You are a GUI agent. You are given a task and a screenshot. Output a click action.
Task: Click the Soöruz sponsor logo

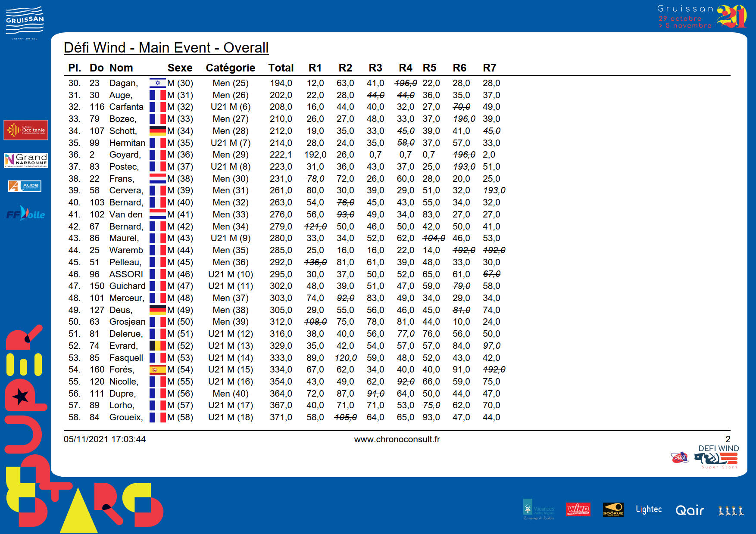[x=613, y=509]
